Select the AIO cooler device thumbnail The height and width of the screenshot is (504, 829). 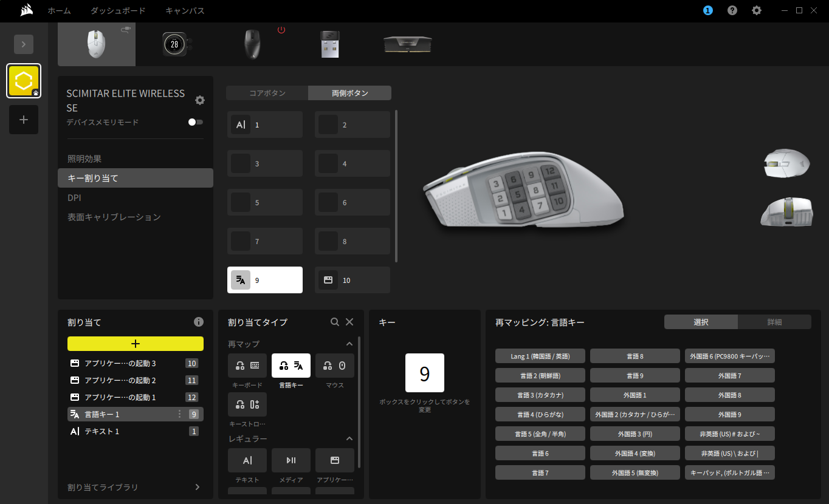point(177,44)
